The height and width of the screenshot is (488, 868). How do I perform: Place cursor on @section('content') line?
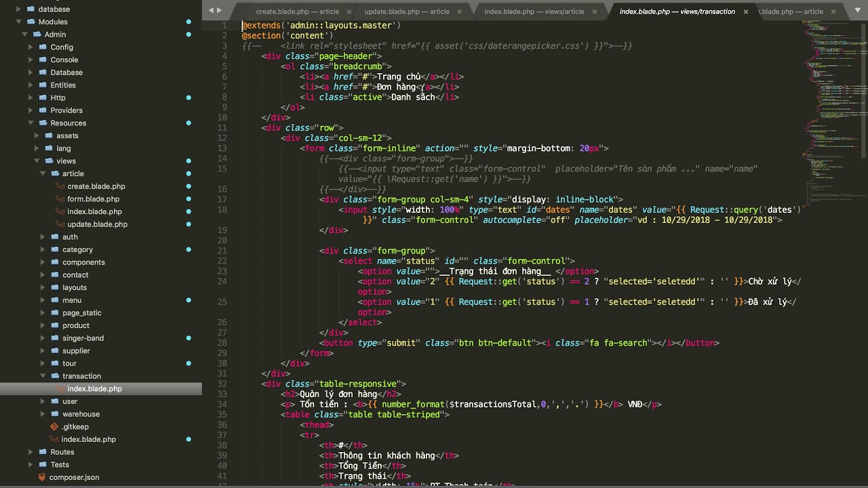pos(288,36)
